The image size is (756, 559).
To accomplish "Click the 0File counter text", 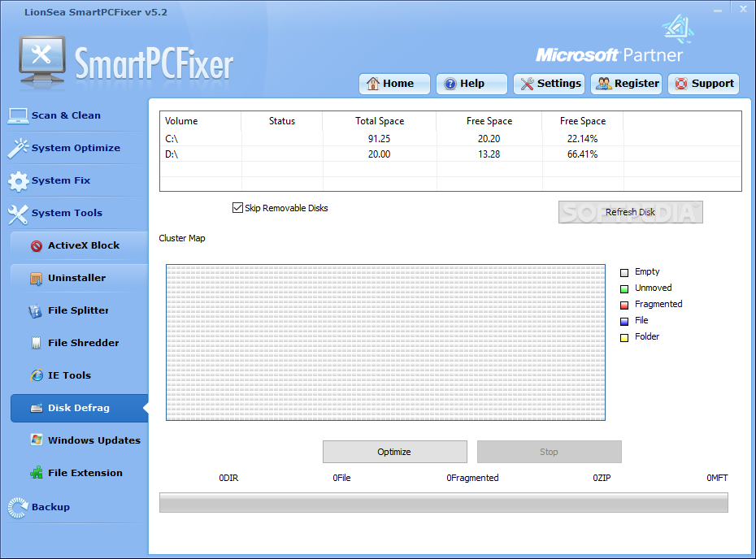I will tap(342, 478).
